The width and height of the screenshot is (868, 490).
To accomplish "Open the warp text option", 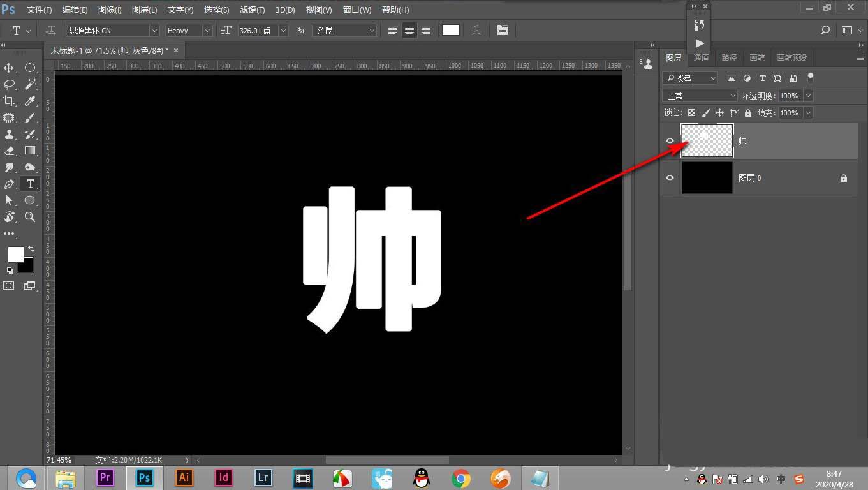I will [476, 30].
